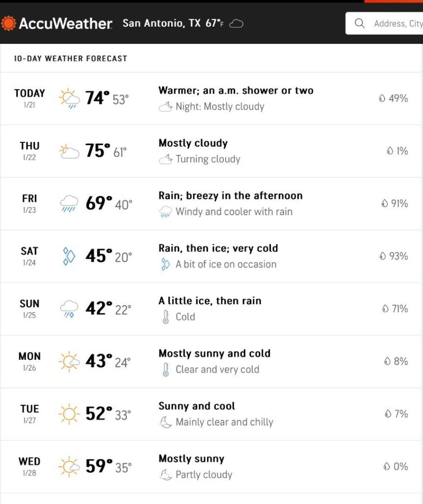Click the AccuWeather sun logo
The image size is (423, 504).
(8, 23)
